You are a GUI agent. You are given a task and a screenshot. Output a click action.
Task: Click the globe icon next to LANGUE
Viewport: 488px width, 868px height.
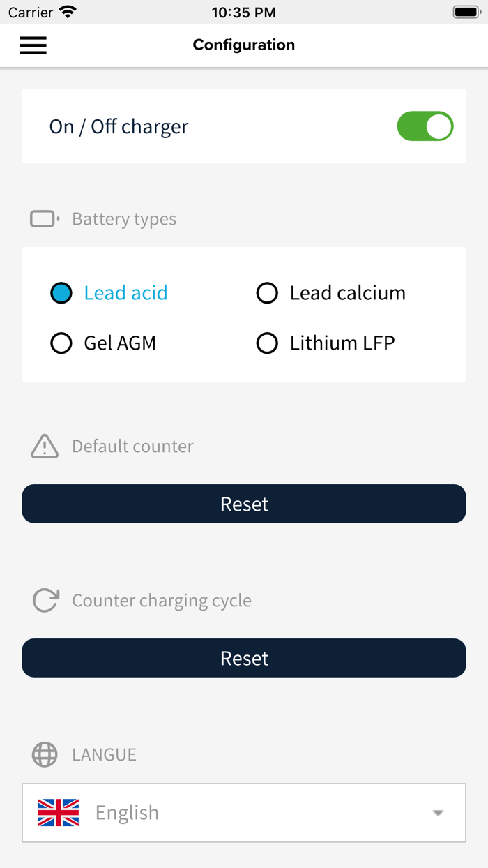pos(44,754)
